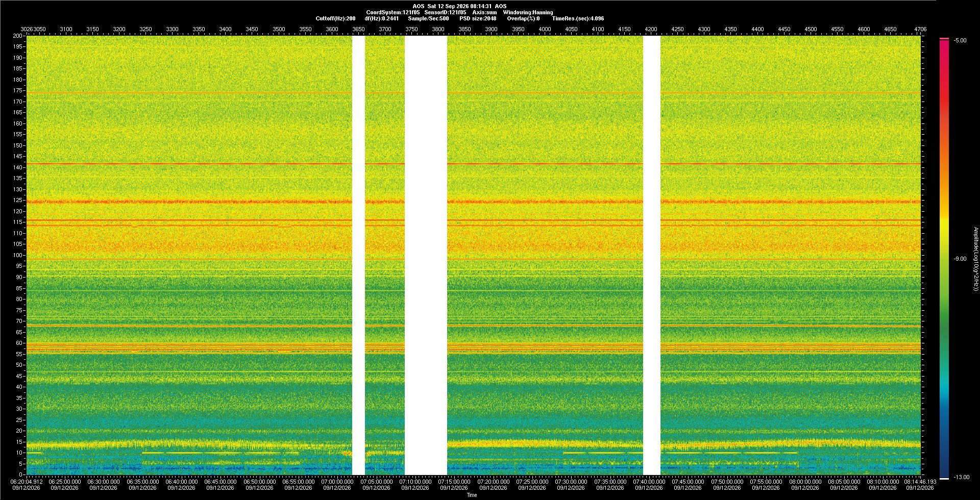Screen dimensions: 980x500
Task: Click the 07:25:00.000 tick on time axis
Action: (532, 481)
